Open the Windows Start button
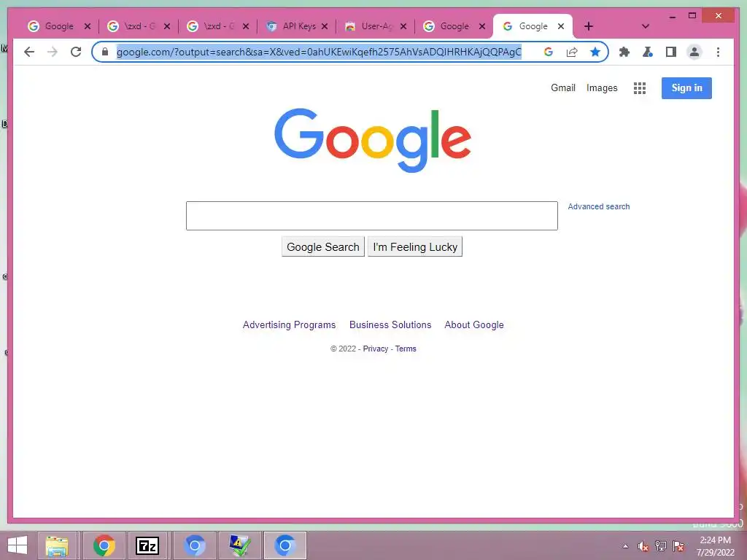Screen dimensions: 747x560 18,545
